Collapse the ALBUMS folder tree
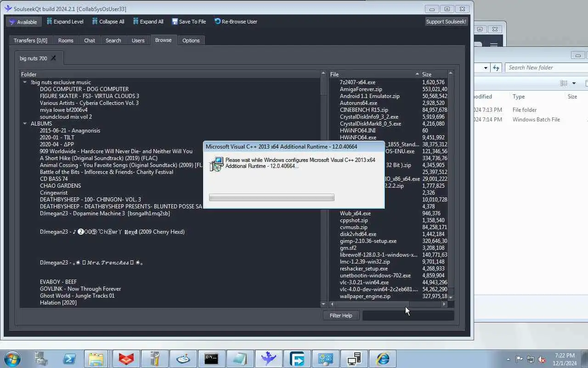The width and height of the screenshot is (588, 368). point(25,124)
